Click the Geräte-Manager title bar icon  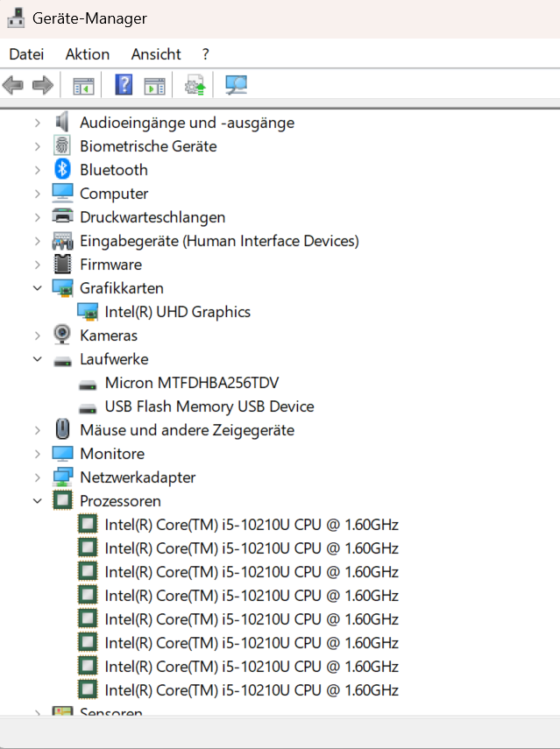tap(16, 18)
